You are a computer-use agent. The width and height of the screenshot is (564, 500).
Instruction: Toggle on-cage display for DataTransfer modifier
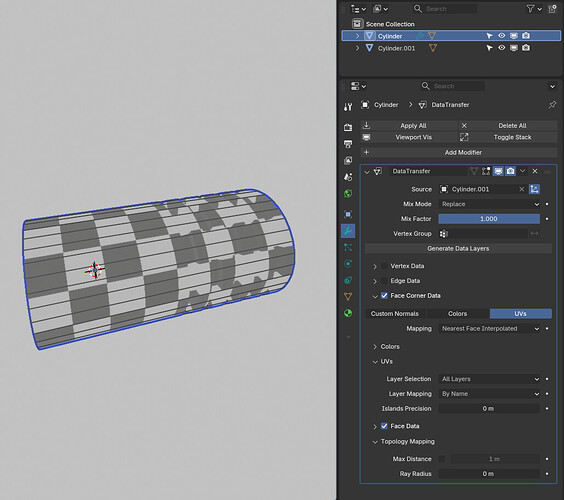pyautogui.click(x=474, y=171)
